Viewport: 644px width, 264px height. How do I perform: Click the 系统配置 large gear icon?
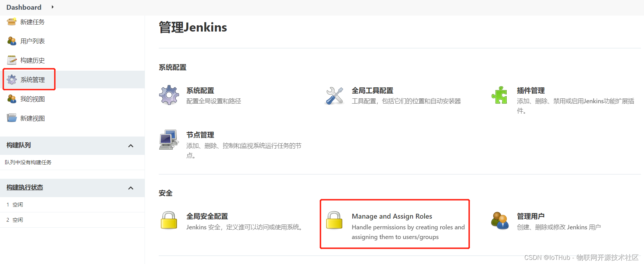pos(169,95)
